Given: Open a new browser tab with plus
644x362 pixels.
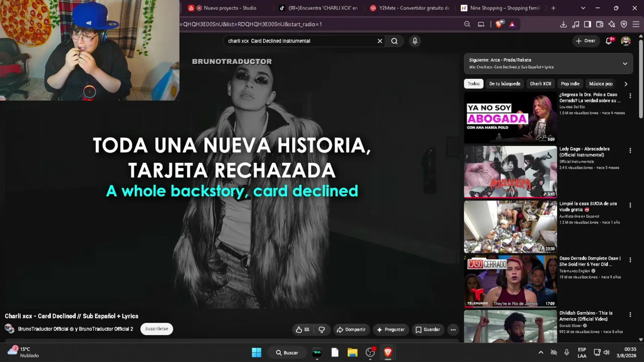Looking at the screenshot, I should [553, 8].
